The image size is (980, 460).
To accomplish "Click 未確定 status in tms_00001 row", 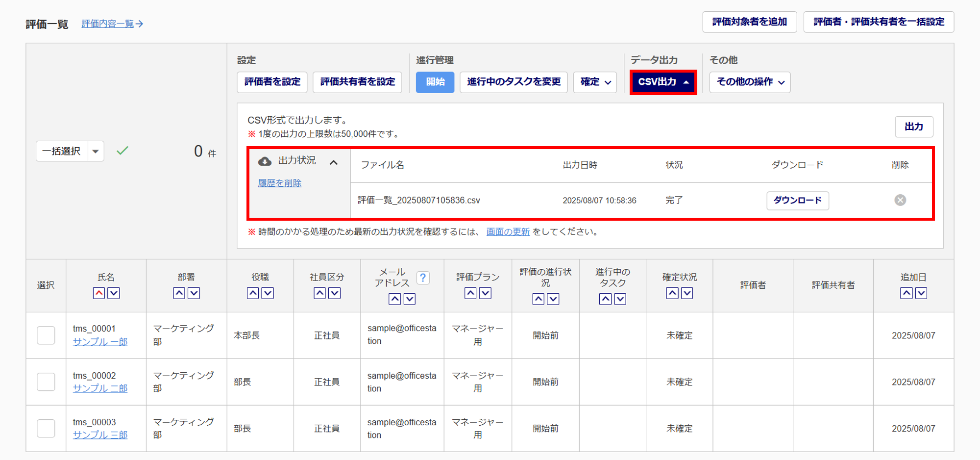I will point(680,335).
